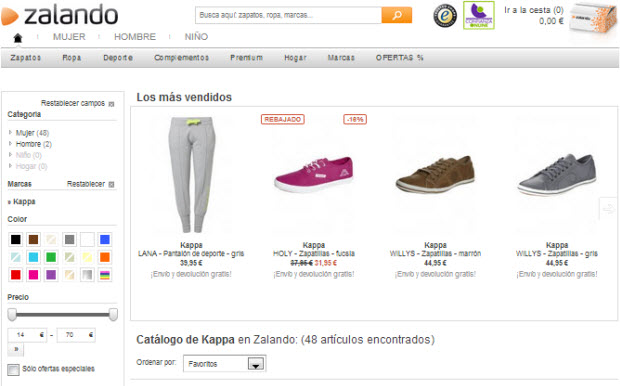The height and width of the screenshot is (386, 620).
Task: Open the Deporte menu
Action: click(x=118, y=58)
